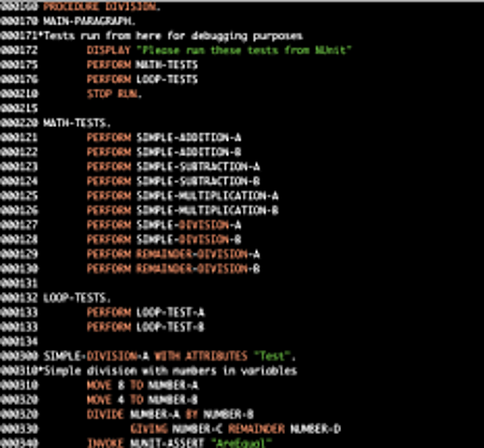Click line number 000131 on empty line
Screen dimensions: 484x448
point(20,283)
